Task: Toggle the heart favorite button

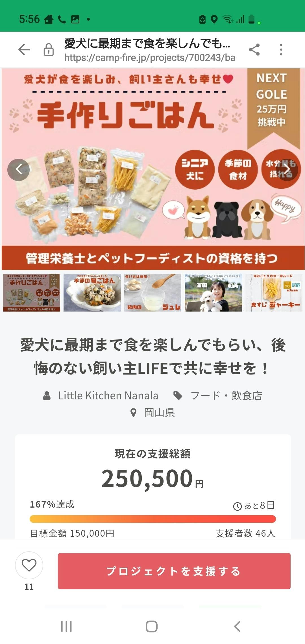Action: click(x=29, y=565)
